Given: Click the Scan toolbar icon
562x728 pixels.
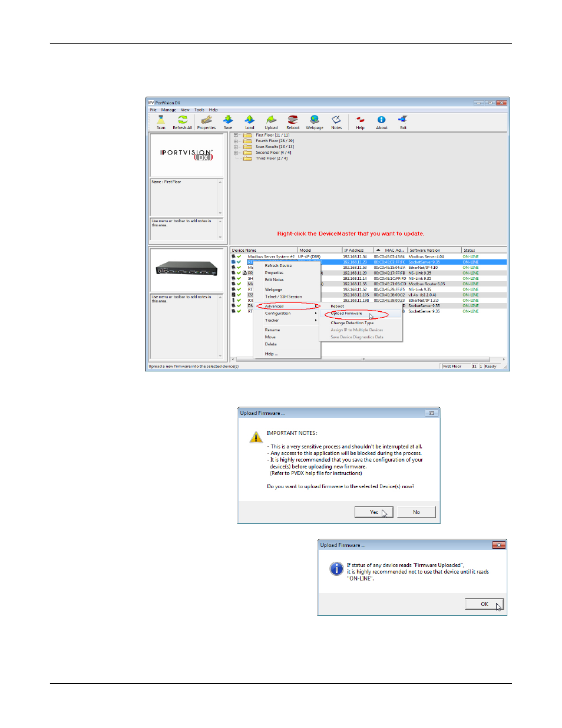Looking at the screenshot, I should 161,122.
